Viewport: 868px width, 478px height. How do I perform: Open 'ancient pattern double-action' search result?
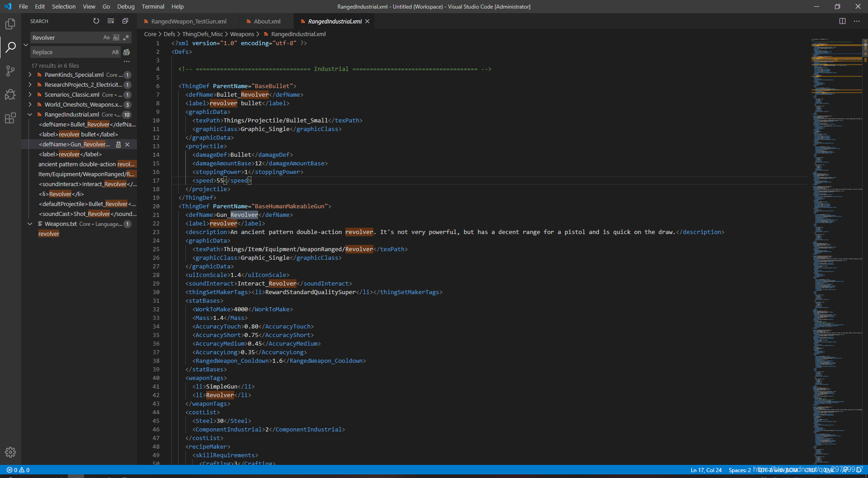click(86, 164)
